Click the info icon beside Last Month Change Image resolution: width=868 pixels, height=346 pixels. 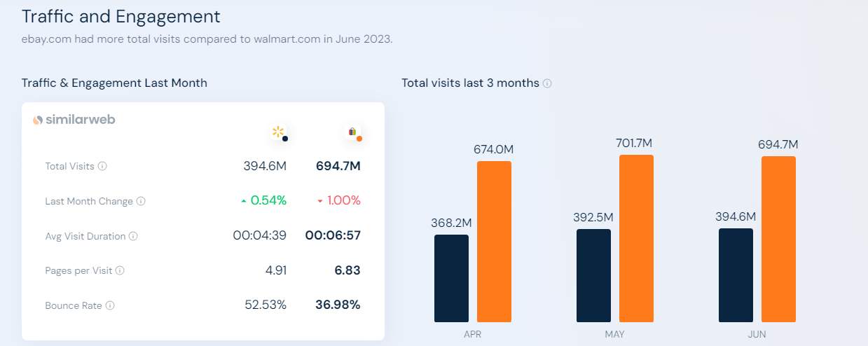(x=141, y=201)
